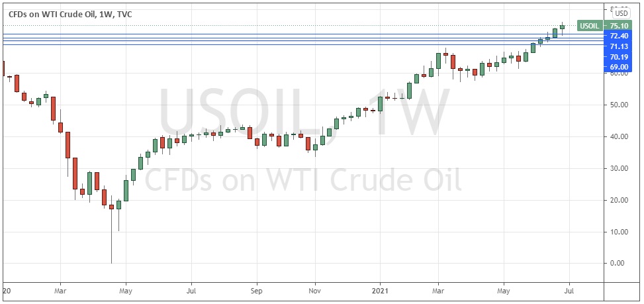Click the 40.00 price axis label
Screen dimensions: 644x304
[x=620, y=136]
